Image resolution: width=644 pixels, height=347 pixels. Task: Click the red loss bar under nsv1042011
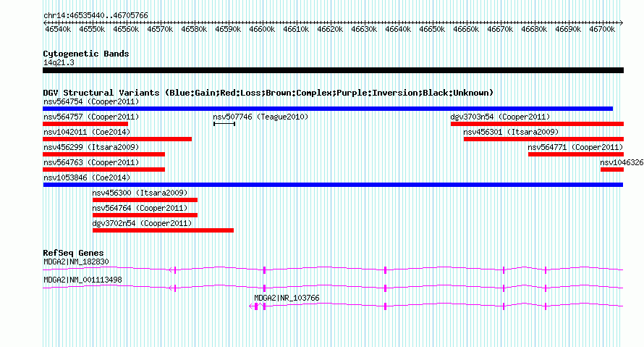coord(117,139)
